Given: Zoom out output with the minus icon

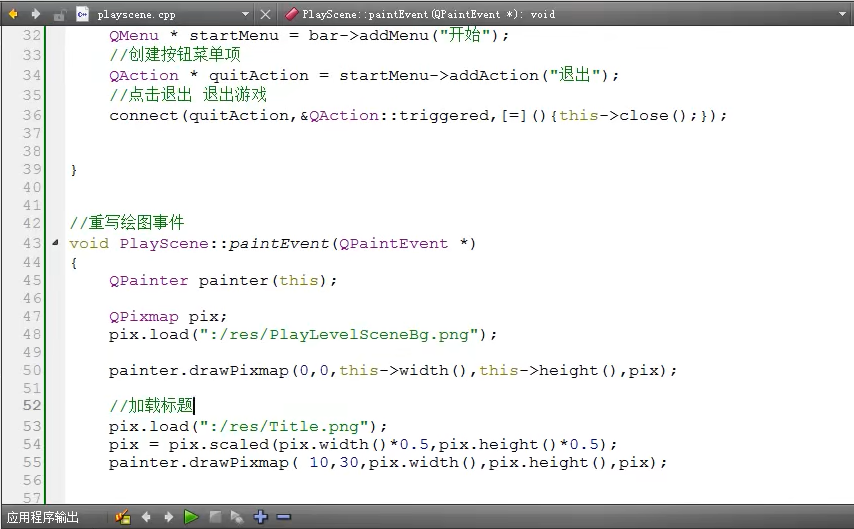Looking at the screenshot, I should pos(284,516).
